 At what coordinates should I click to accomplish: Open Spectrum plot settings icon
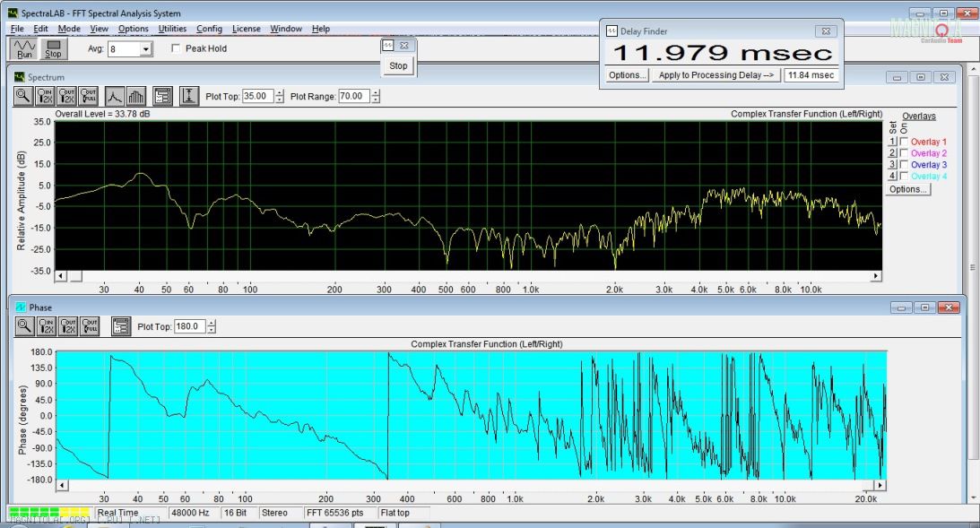(162, 96)
